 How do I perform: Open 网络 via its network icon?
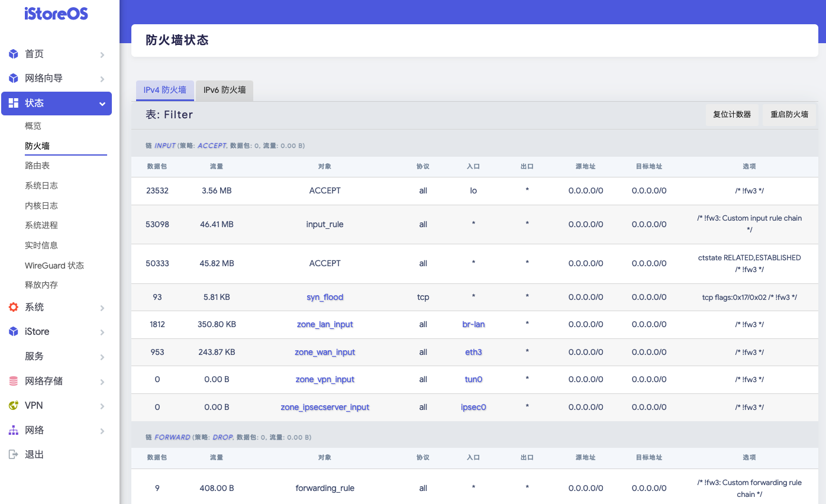pyautogui.click(x=13, y=430)
